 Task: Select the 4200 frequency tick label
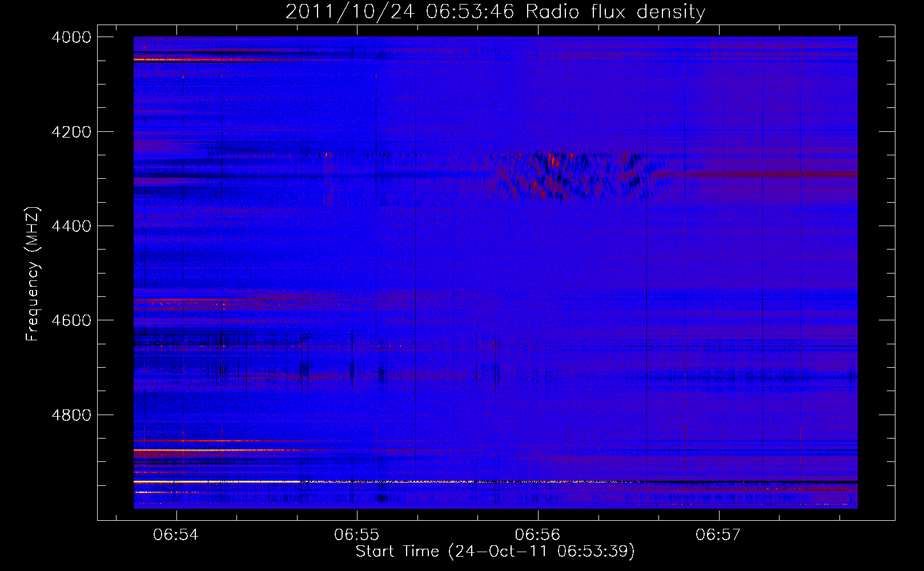[x=71, y=132]
